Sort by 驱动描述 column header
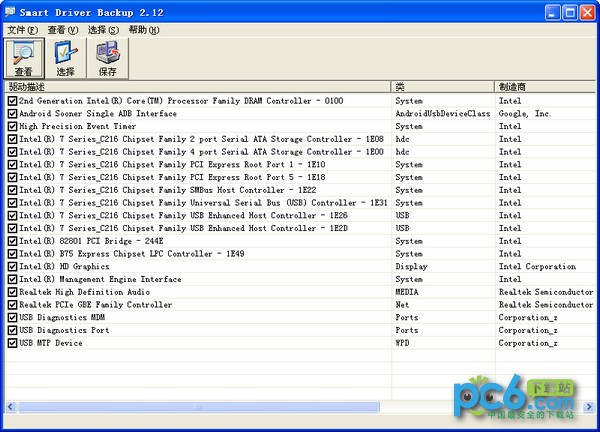The width and height of the screenshot is (600, 432). 198,87
